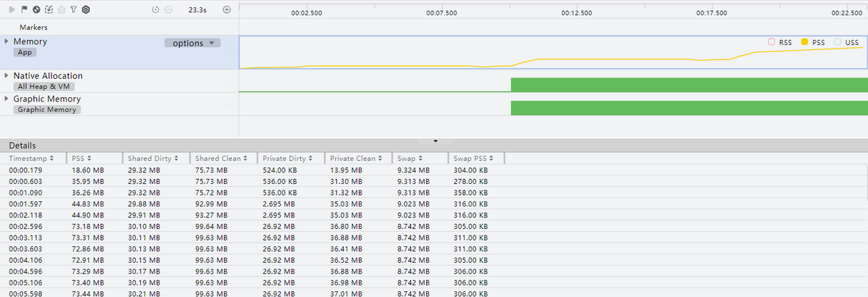Viewport: 868px width, 297px height.
Task: Open the settings gear icon
Action: click(85, 9)
